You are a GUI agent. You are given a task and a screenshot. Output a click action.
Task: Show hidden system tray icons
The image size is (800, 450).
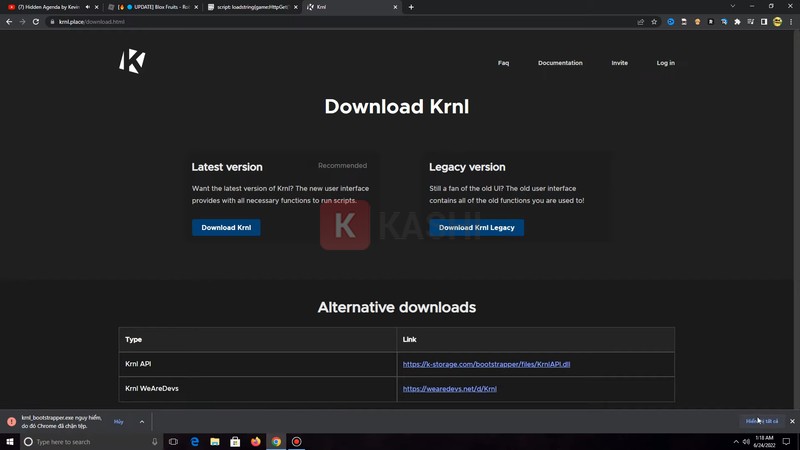click(736, 442)
